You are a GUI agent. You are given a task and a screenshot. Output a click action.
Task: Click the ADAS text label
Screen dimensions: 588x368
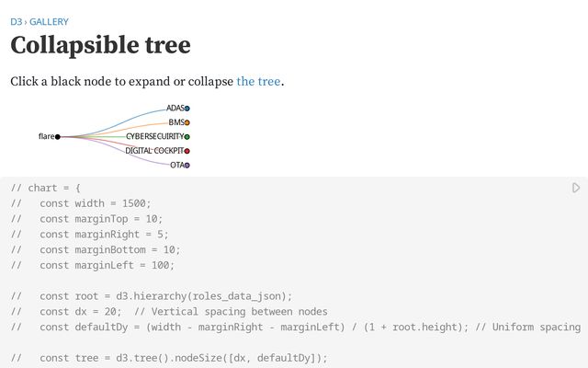175,109
